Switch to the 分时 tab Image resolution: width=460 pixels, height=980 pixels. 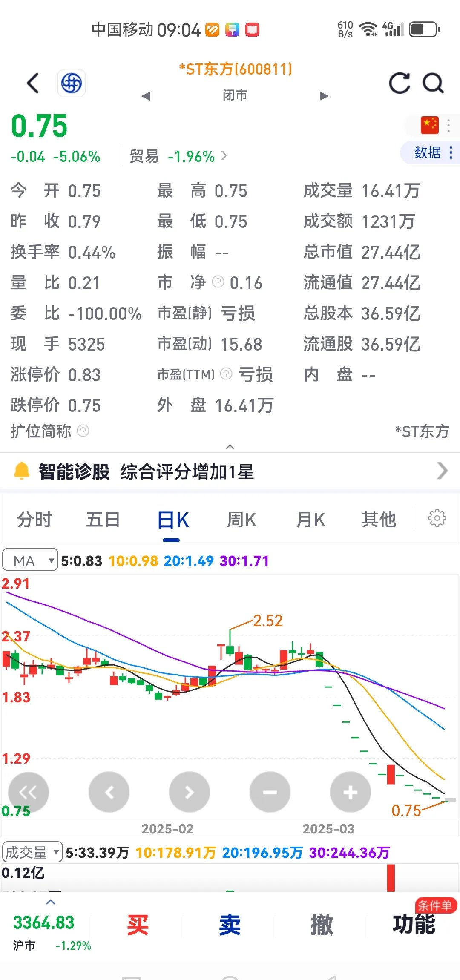click(x=34, y=520)
